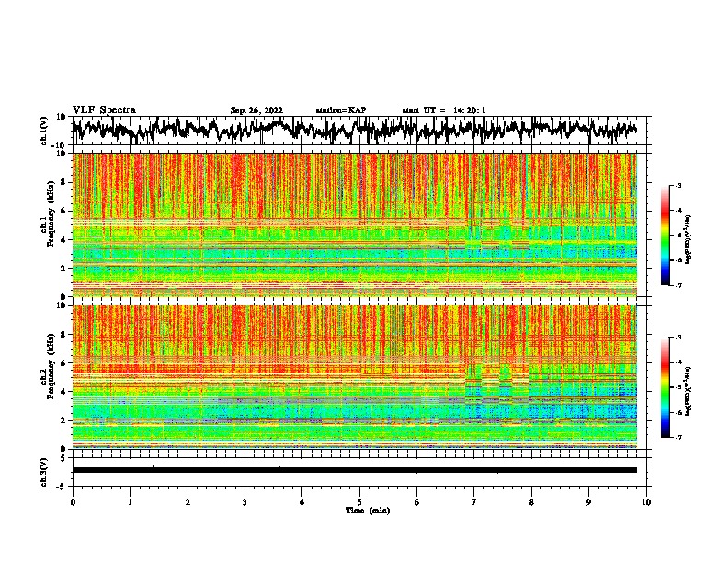Click the ch.1 color scale log(PSD) label
The height and width of the screenshot is (563, 728).
688,240
